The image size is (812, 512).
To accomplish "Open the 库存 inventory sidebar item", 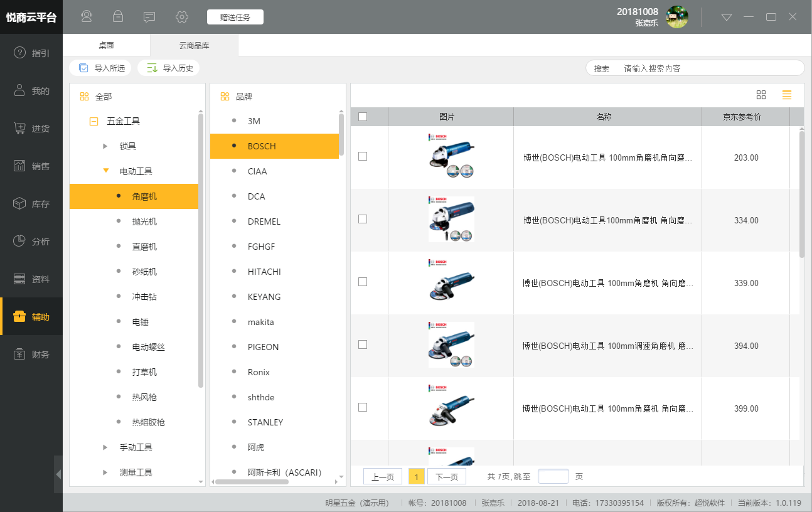I will tap(31, 203).
